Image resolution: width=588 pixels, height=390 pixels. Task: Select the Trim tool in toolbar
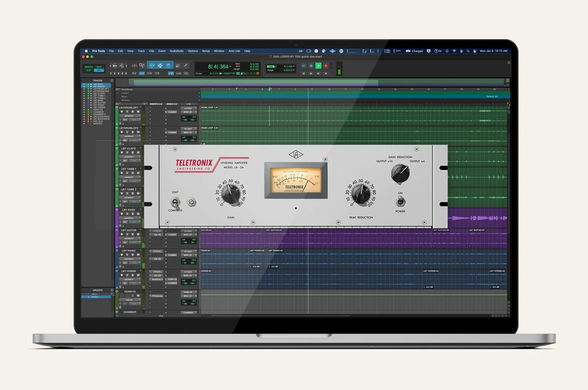point(152,65)
